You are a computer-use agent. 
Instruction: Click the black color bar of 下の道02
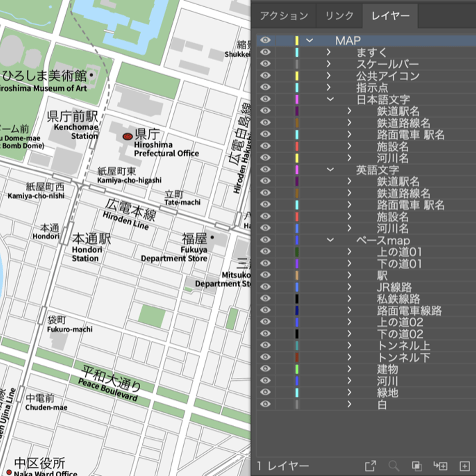pyautogui.click(x=297, y=334)
